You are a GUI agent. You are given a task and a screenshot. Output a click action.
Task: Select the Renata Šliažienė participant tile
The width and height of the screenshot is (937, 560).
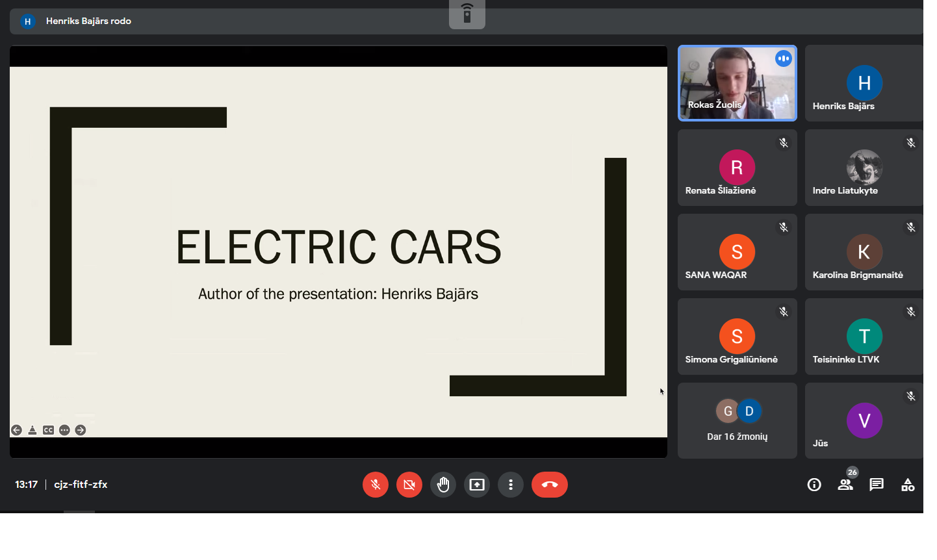click(x=738, y=168)
